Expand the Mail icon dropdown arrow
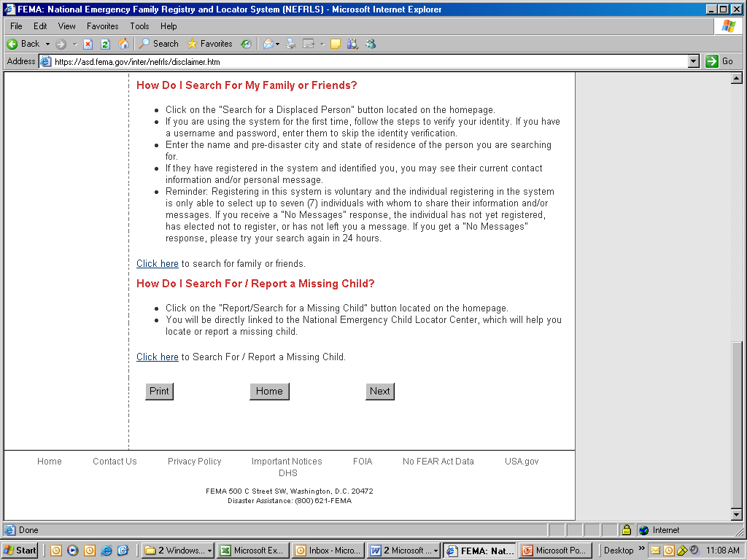This screenshot has width=747, height=560. click(277, 44)
